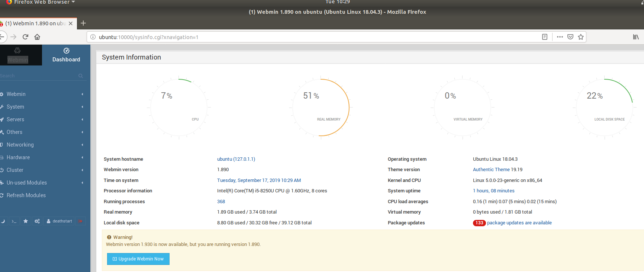Expand Servers category using its arrow

(x=82, y=119)
